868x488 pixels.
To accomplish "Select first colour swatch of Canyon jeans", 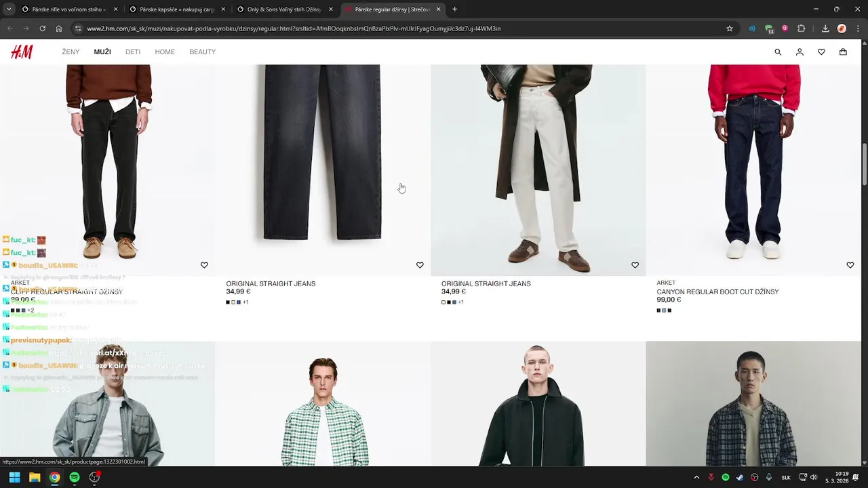I will pyautogui.click(x=658, y=310).
